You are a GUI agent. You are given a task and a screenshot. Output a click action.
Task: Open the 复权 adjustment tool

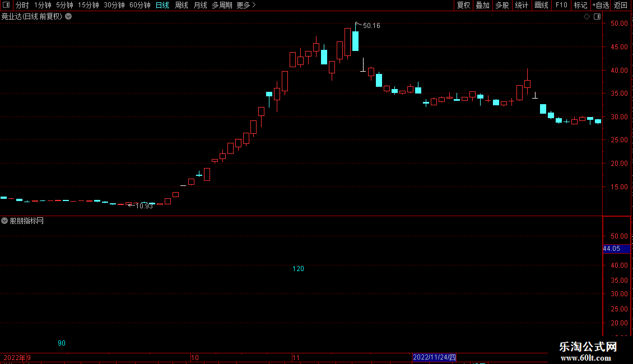pyautogui.click(x=463, y=5)
